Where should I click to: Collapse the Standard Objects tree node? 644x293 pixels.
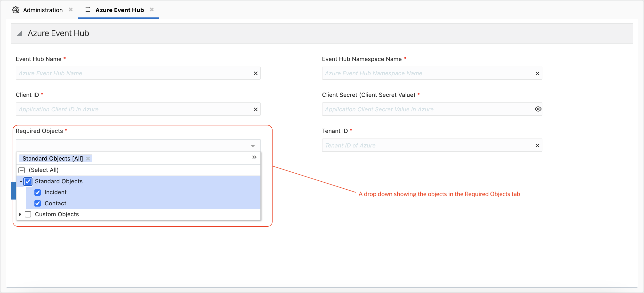pyautogui.click(x=21, y=181)
